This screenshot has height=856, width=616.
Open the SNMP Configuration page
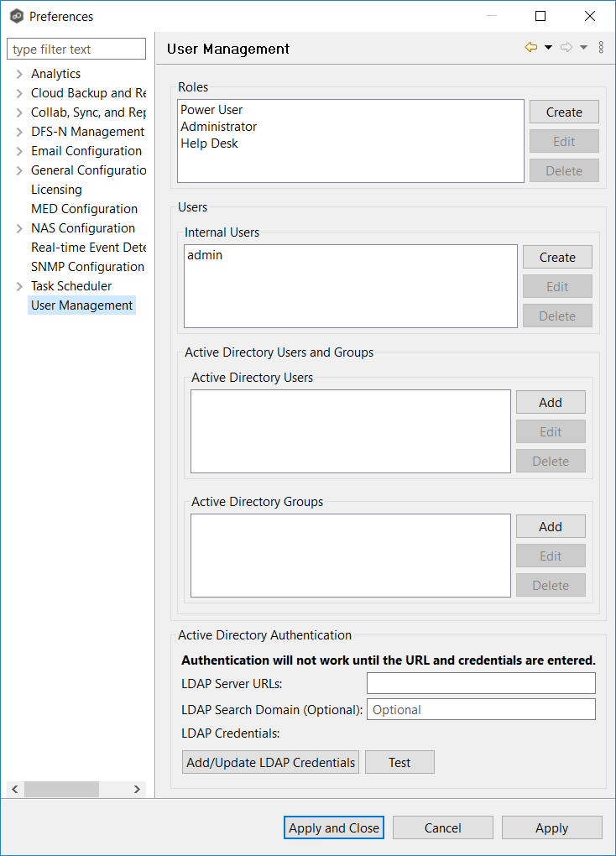pyautogui.click(x=87, y=267)
